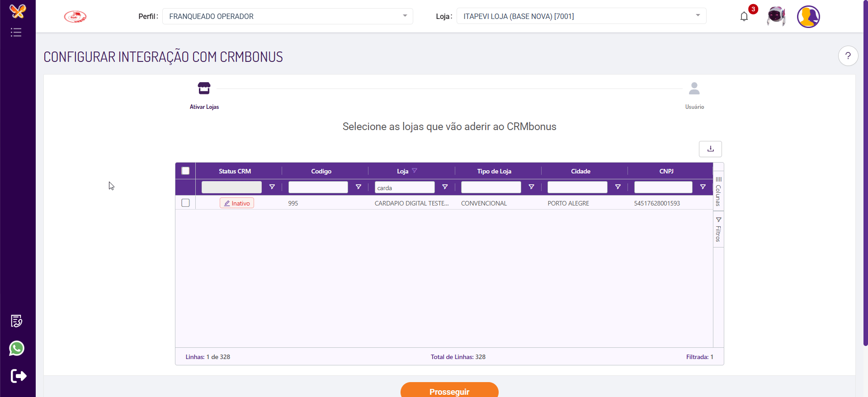Open the sidebar list menu icon

click(16, 33)
